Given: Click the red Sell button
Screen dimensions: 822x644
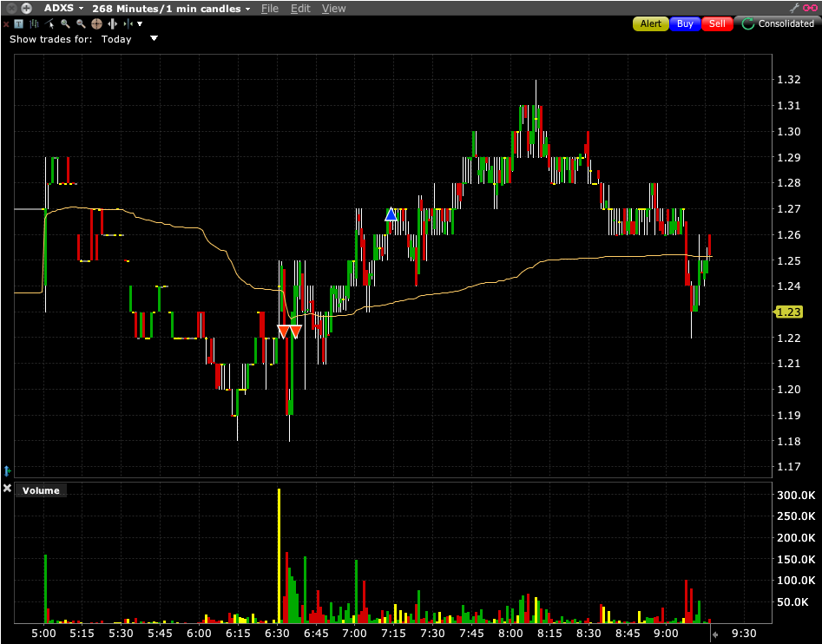Looking at the screenshot, I should (x=717, y=23).
